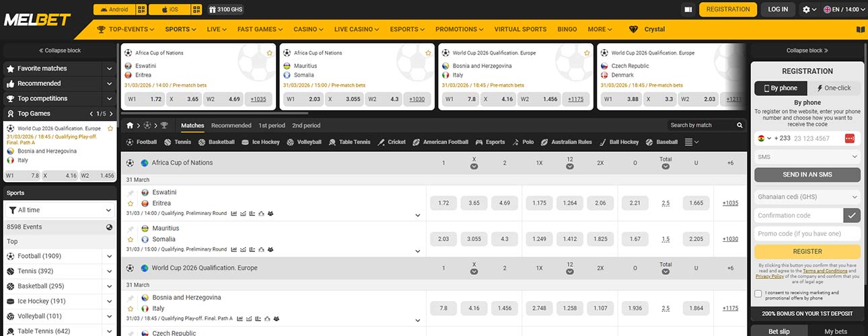Open Ghanaian cedi currency dropdown
868x336 pixels.
[x=807, y=198]
